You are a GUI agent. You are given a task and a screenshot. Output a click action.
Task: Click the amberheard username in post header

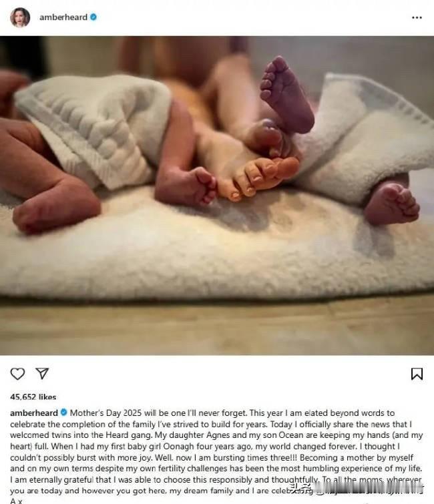pyautogui.click(x=63, y=17)
